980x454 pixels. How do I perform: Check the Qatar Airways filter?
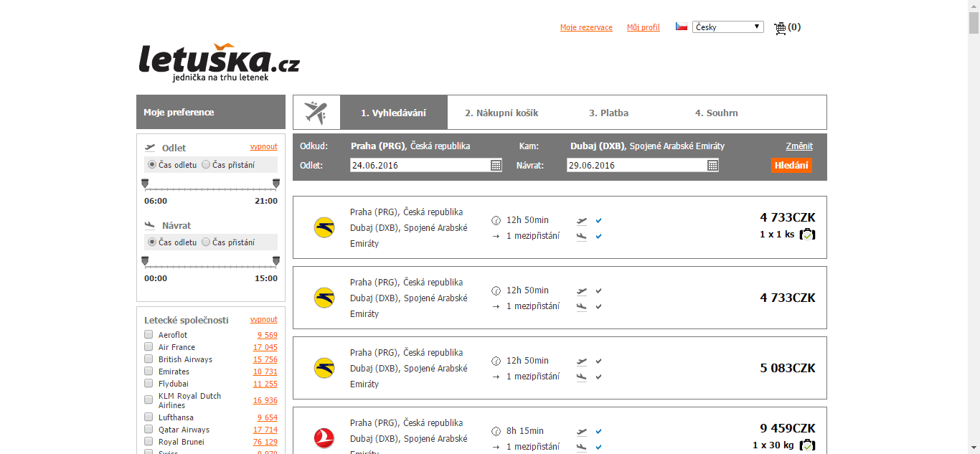(x=149, y=429)
